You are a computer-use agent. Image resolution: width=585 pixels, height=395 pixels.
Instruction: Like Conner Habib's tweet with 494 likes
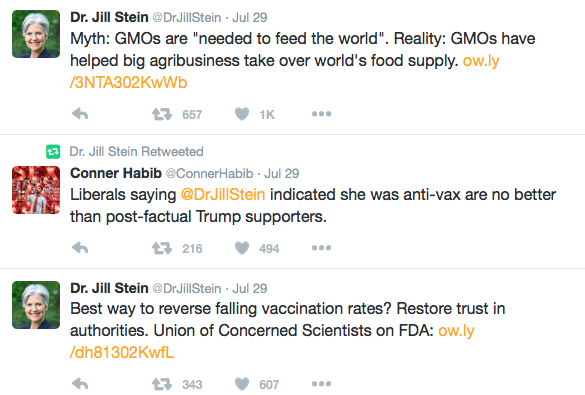click(242, 248)
